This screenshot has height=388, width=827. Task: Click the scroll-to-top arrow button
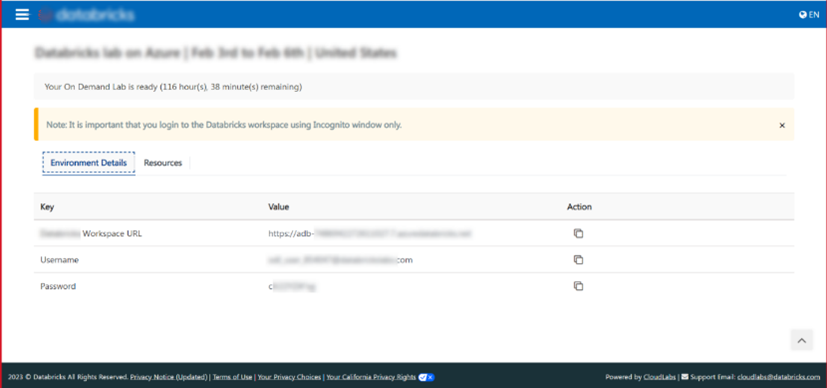click(x=802, y=341)
